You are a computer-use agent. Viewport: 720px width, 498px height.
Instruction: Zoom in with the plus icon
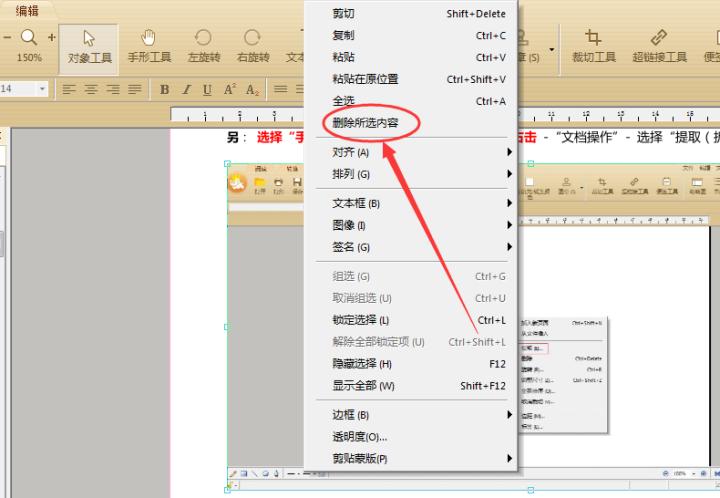[x=51, y=38]
